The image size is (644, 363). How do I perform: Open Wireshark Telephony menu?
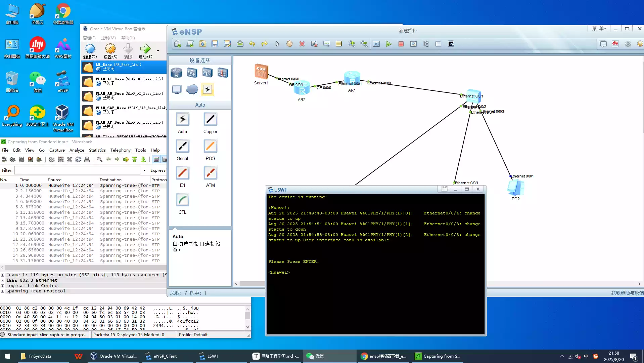coord(120,150)
